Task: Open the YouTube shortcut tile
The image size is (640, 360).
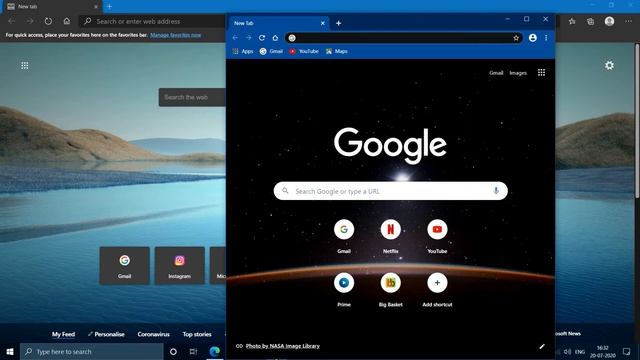Action: (x=437, y=236)
